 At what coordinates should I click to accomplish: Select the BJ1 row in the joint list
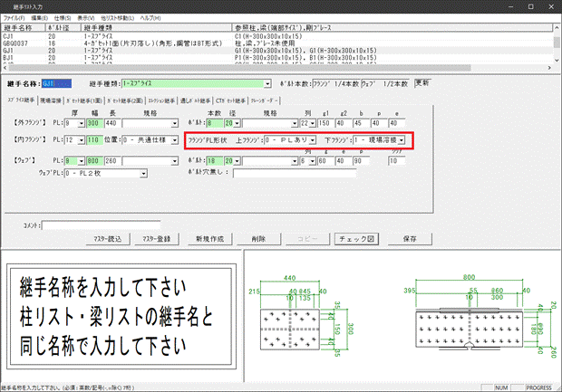[x=277, y=57]
